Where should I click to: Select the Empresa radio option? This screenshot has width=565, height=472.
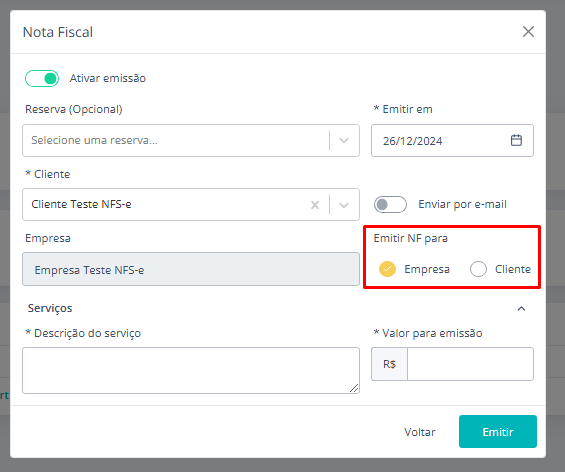tap(387, 269)
